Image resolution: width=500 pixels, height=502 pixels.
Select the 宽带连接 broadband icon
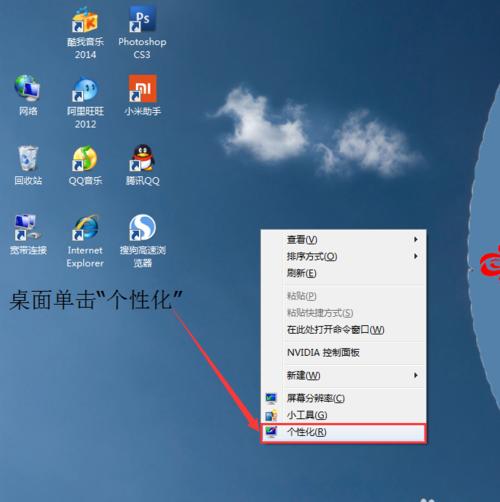(x=27, y=228)
